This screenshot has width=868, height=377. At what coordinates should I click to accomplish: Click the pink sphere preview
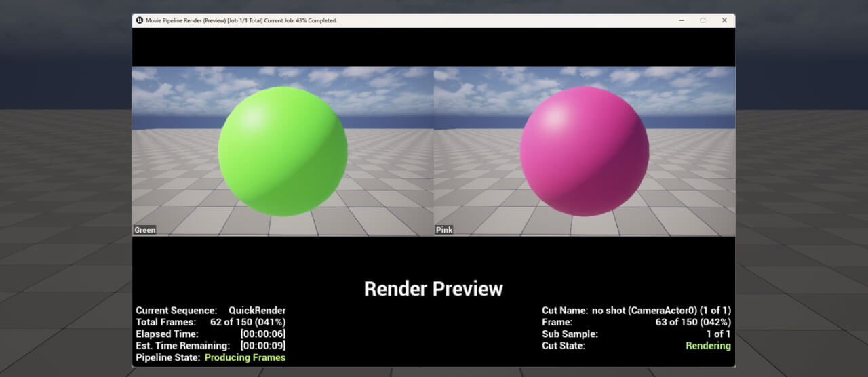click(585, 151)
